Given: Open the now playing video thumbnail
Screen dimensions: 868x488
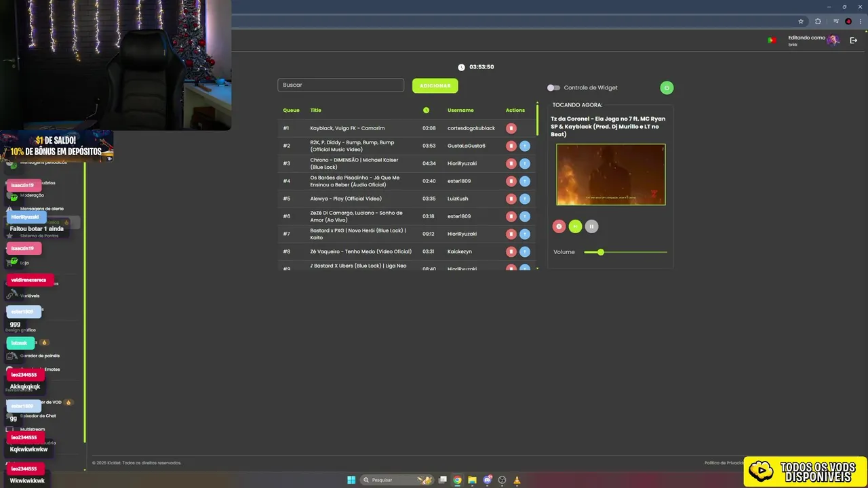Looking at the screenshot, I should coord(610,174).
